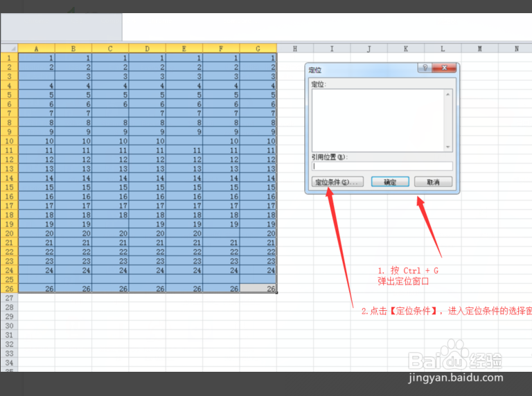Select column A header
The width and height of the screenshot is (532, 396).
click(36, 48)
